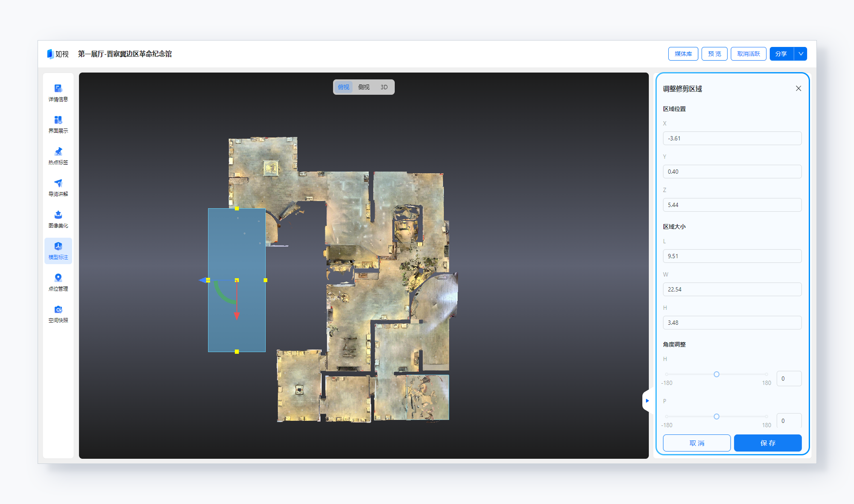Click the X position field showing -3.61

[732, 138]
